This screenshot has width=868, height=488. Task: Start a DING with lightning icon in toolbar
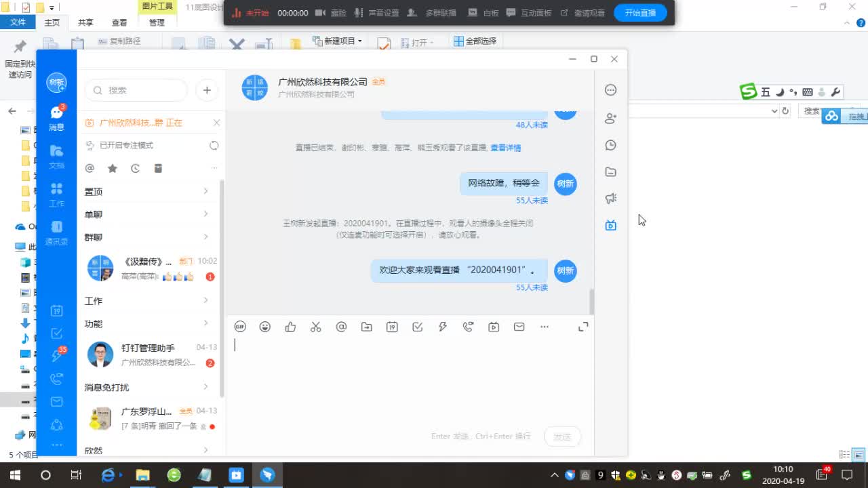pyautogui.click(x=443, y=327)
